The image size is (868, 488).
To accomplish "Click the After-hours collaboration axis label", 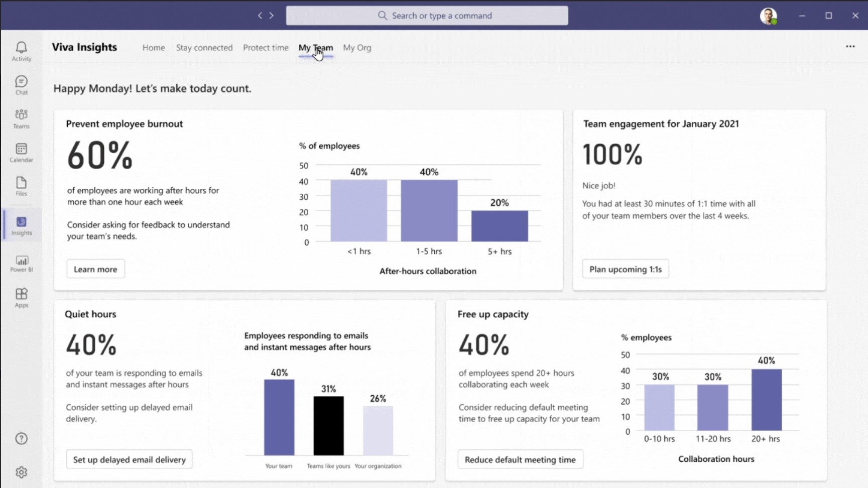I will click(x=428, y=271).
